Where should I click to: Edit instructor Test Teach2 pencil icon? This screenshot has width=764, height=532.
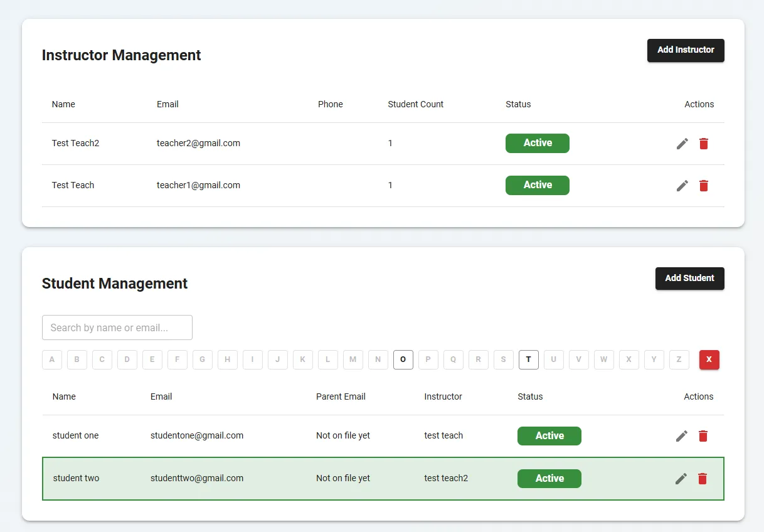[682, 144]
